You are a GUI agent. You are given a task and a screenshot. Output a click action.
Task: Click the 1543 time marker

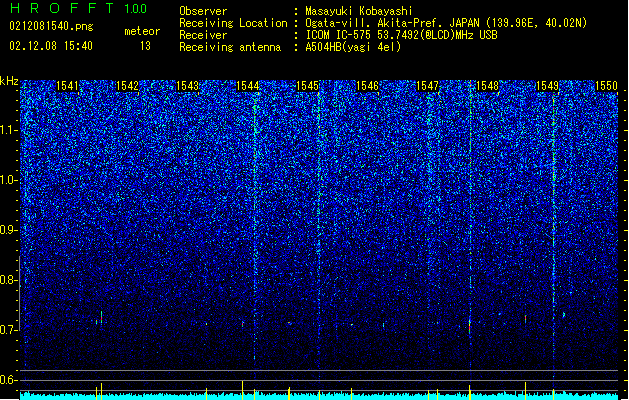(x=187, y=86)
